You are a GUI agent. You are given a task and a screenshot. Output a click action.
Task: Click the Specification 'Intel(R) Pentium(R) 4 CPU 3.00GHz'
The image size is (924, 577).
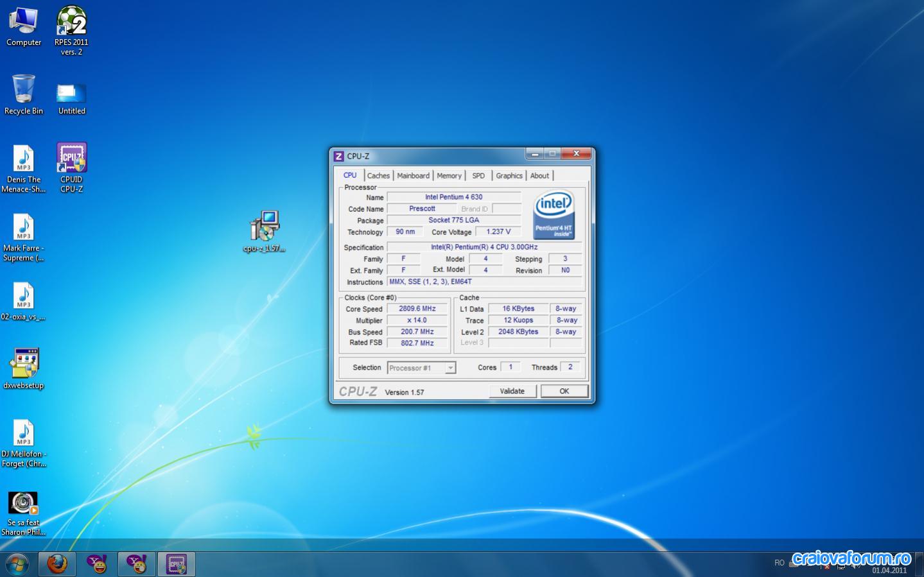point(484,247)
